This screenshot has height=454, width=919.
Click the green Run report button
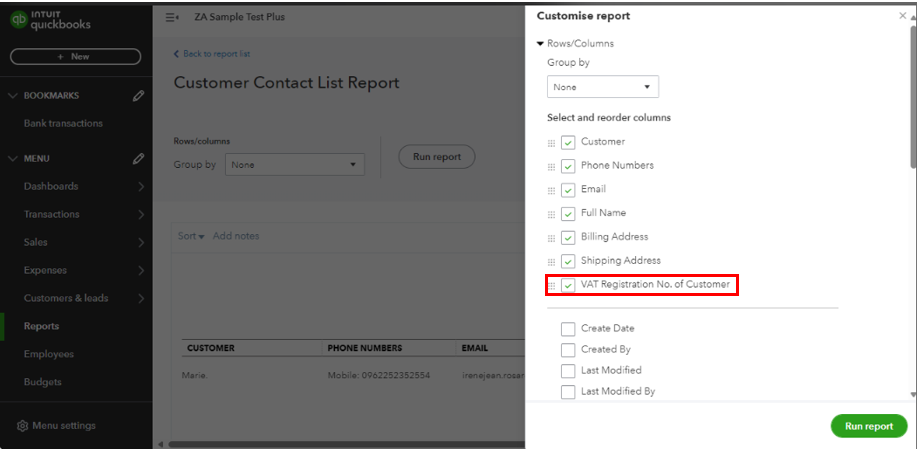coord(868,426)
